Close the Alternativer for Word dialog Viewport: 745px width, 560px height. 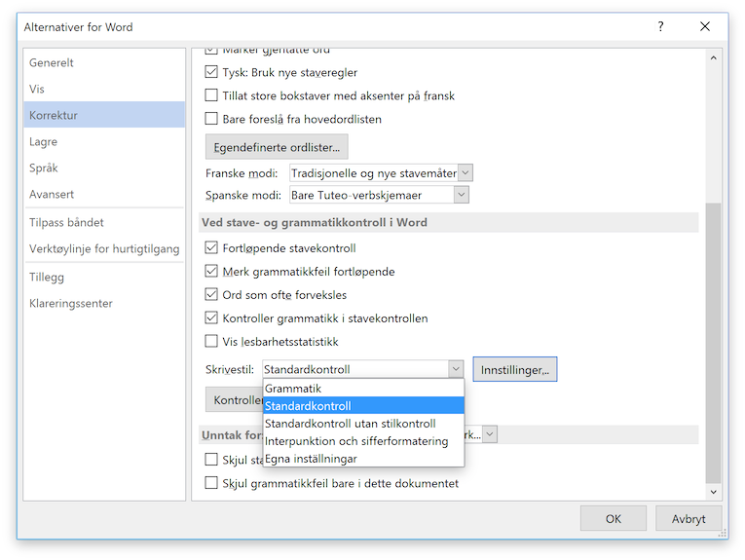(705, 26)
